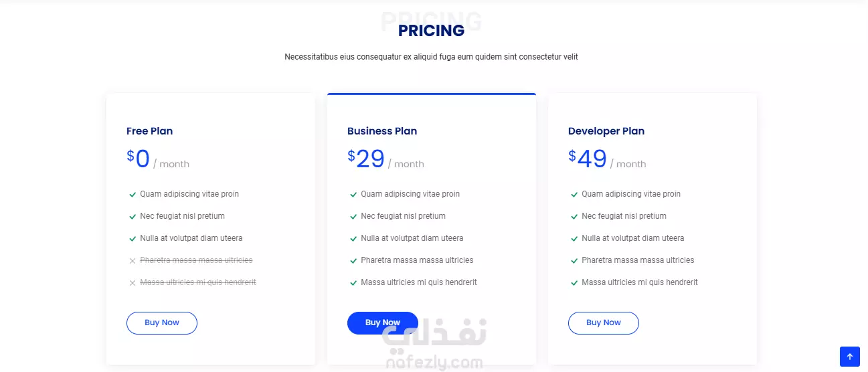
Task: Click the checkmark beside Massa ultricies in Developer Plan
Action: click(x=574, y=283)
